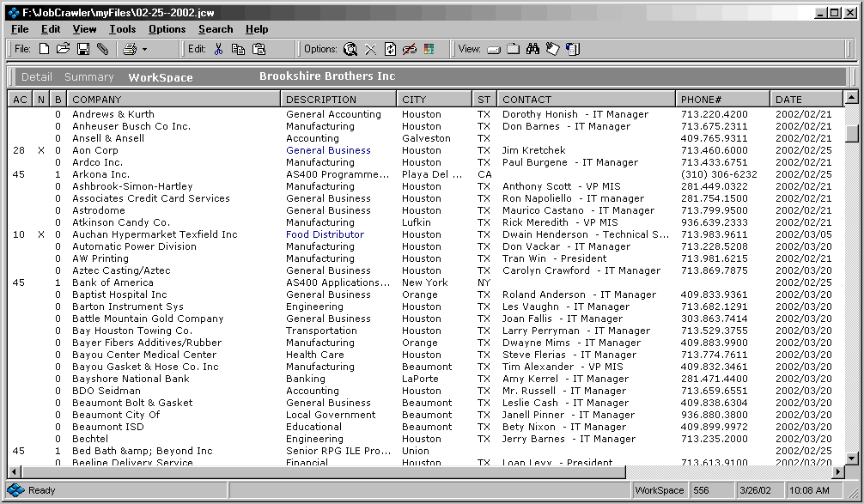Click the blue 'General Business' for Aon Corp
The height and width of the screenshot is (504, 864).
click(x=328, y=150)
